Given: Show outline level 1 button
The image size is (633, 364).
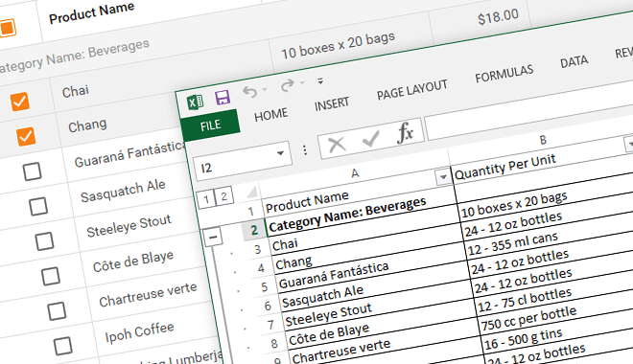Looking at the screenshot, I should pyautogui.click(x=206, y=199).
